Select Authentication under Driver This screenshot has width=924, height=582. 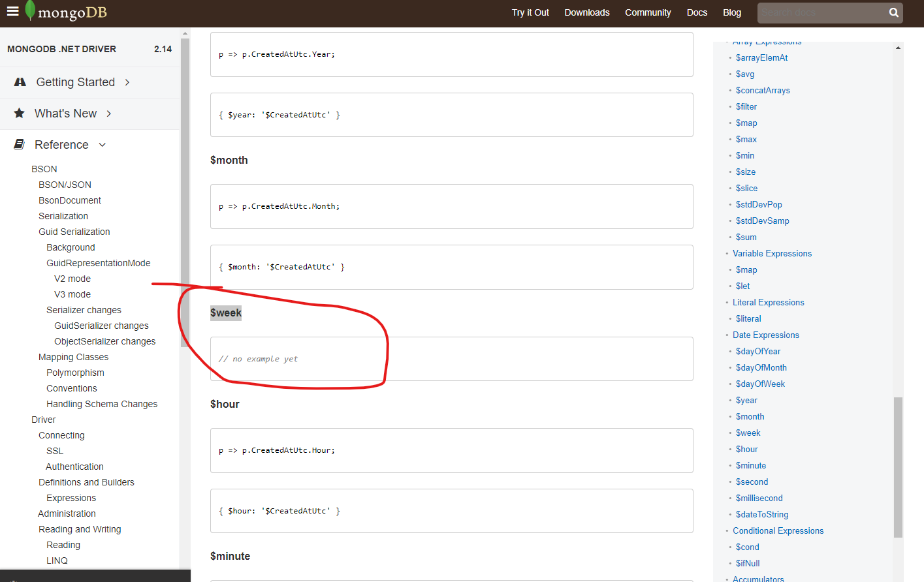(x=74, y=466)
